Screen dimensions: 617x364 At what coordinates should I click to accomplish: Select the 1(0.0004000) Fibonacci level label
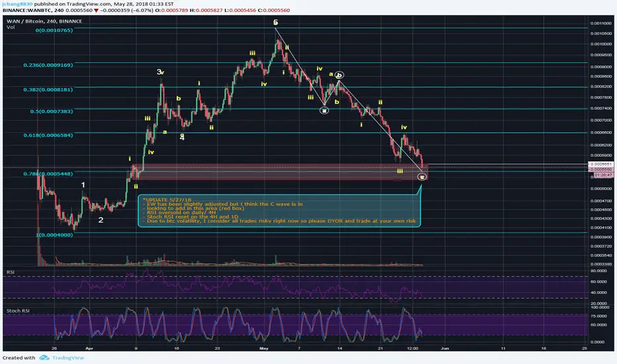click(x=54, y=235)
